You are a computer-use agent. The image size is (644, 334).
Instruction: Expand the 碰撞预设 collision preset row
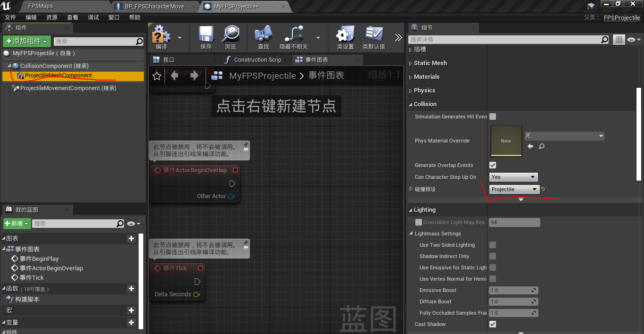(x=411, y=189)
